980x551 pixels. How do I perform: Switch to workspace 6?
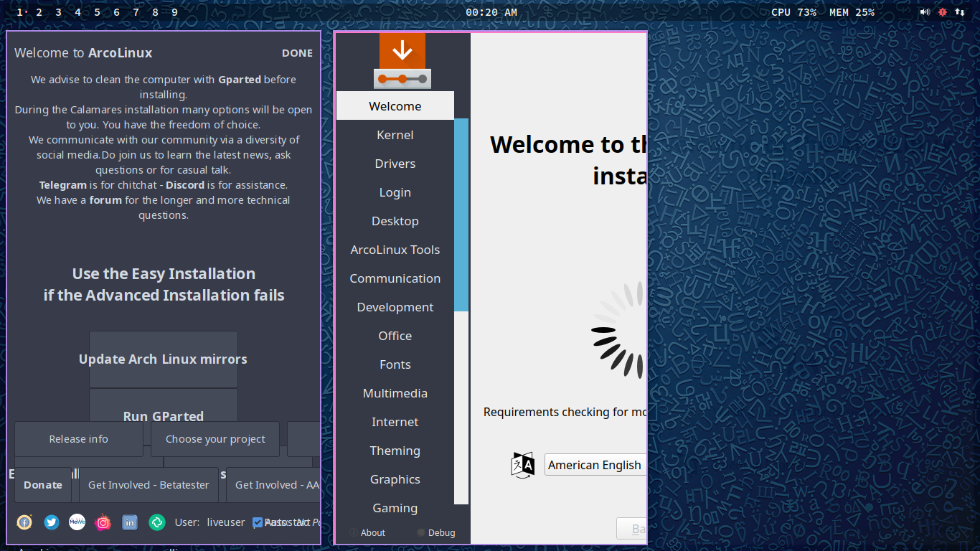point(116,12)
